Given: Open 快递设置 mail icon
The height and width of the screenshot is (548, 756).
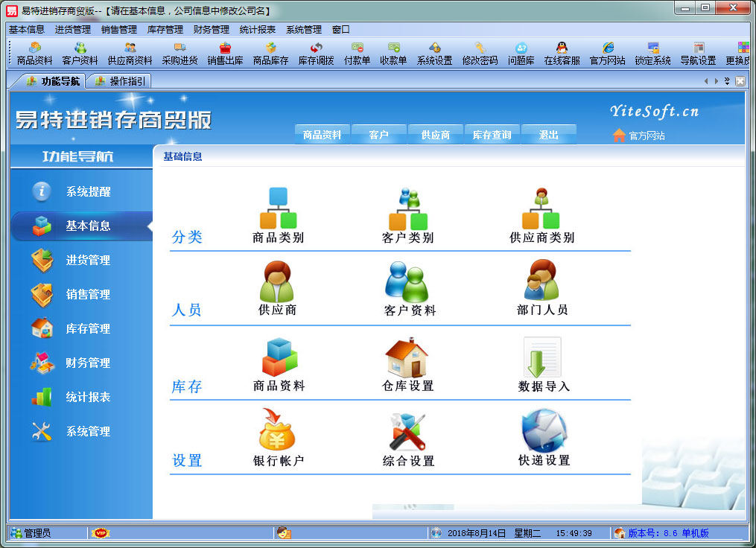Looking at the screenshot, I should (x=544, y=438).
